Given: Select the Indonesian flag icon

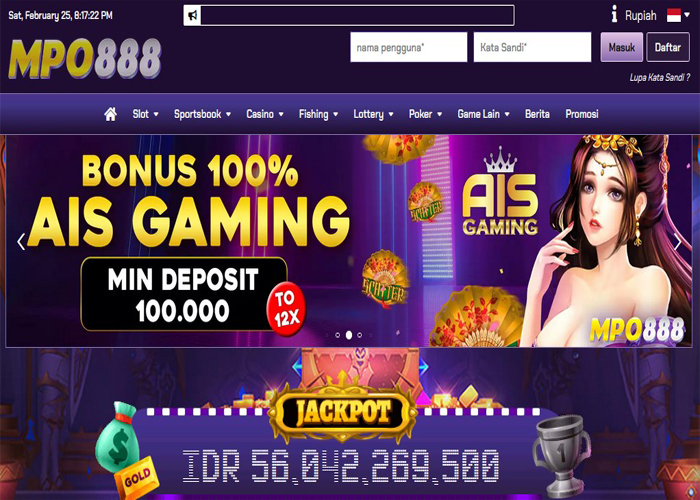Looking at the screenshot, I should (x=674, y=15).
